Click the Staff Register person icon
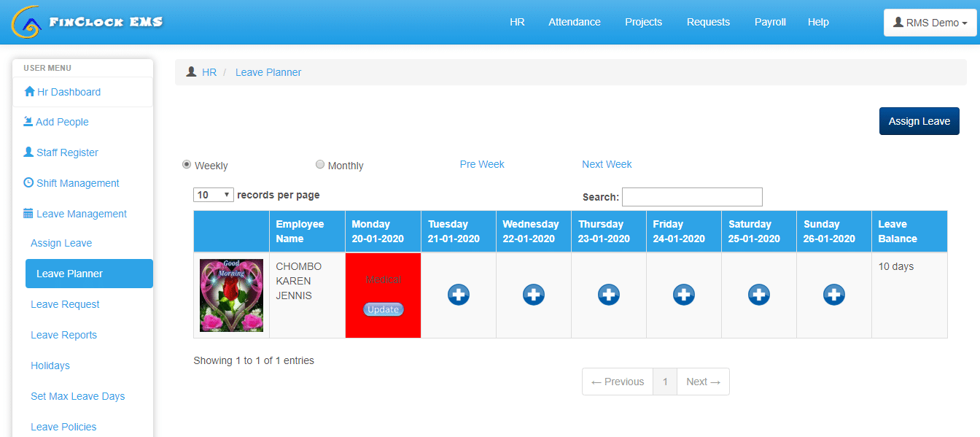 [28, 152]
